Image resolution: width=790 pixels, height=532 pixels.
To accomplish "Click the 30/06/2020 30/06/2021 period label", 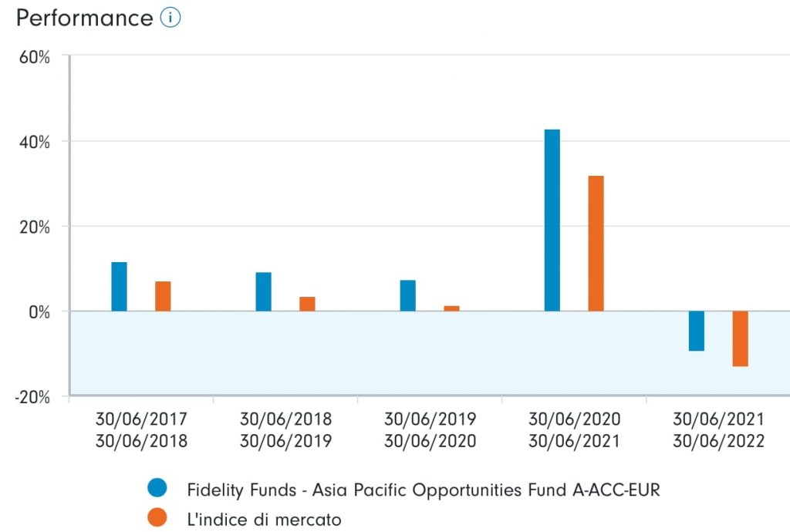I will [x=574, y=430].
